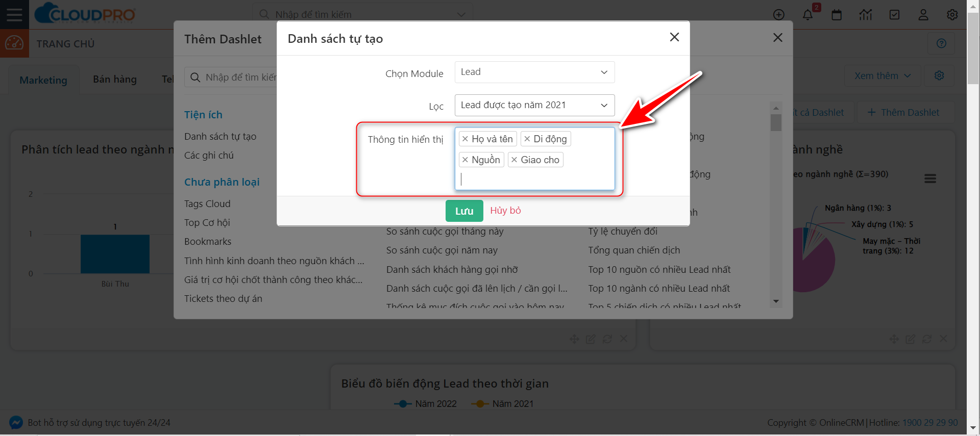The image size is (980, 436).
Task: Refresh the lead analysis dashlet
Action: [x=607, y=339]
